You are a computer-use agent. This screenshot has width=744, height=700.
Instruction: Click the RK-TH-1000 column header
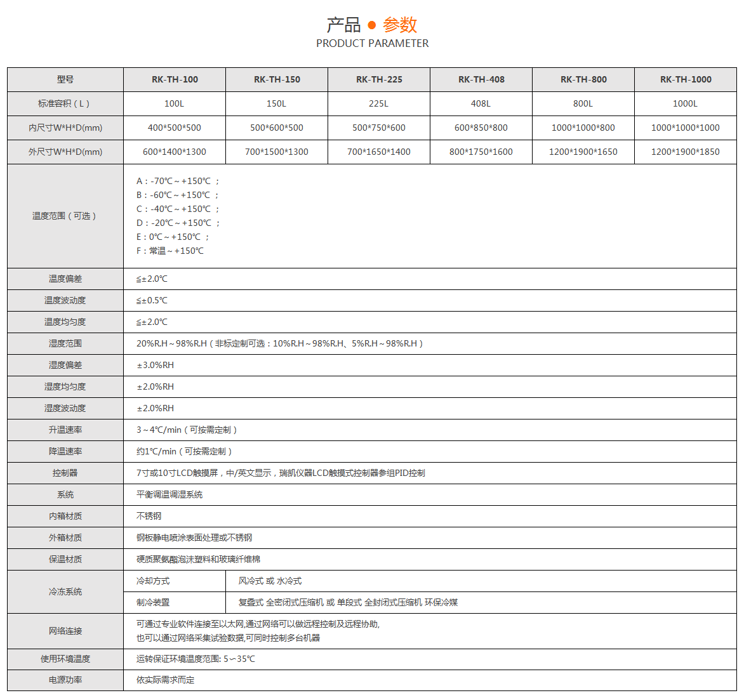(685, 79)
